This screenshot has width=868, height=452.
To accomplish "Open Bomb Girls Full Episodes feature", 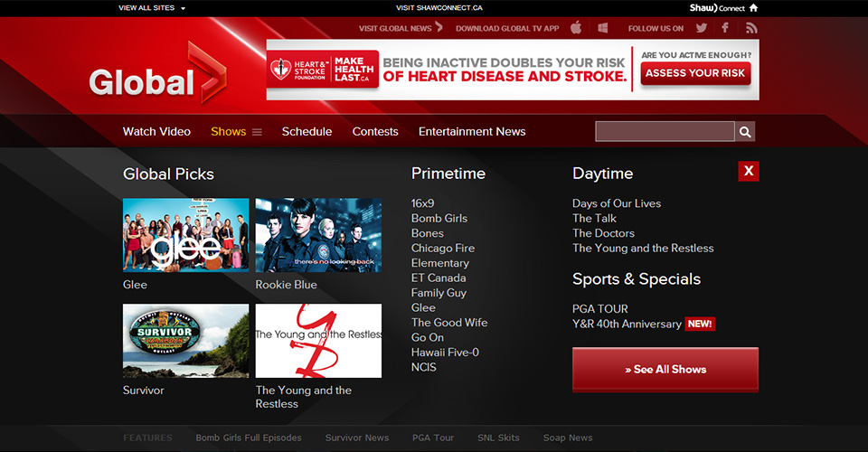I will point(249,438).
